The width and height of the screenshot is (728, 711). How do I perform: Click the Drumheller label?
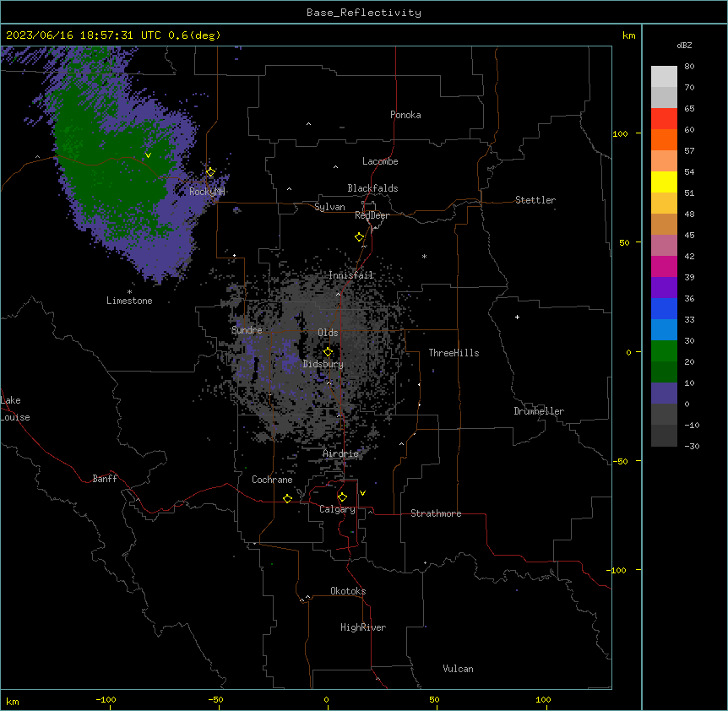tap(539, 411)
